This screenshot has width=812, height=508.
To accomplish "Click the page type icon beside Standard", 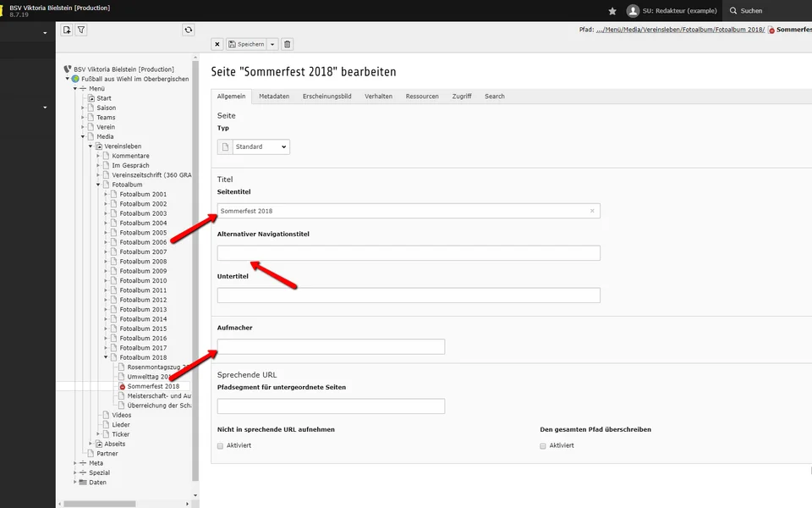I will pyautogui.click(x=225, y=146).
